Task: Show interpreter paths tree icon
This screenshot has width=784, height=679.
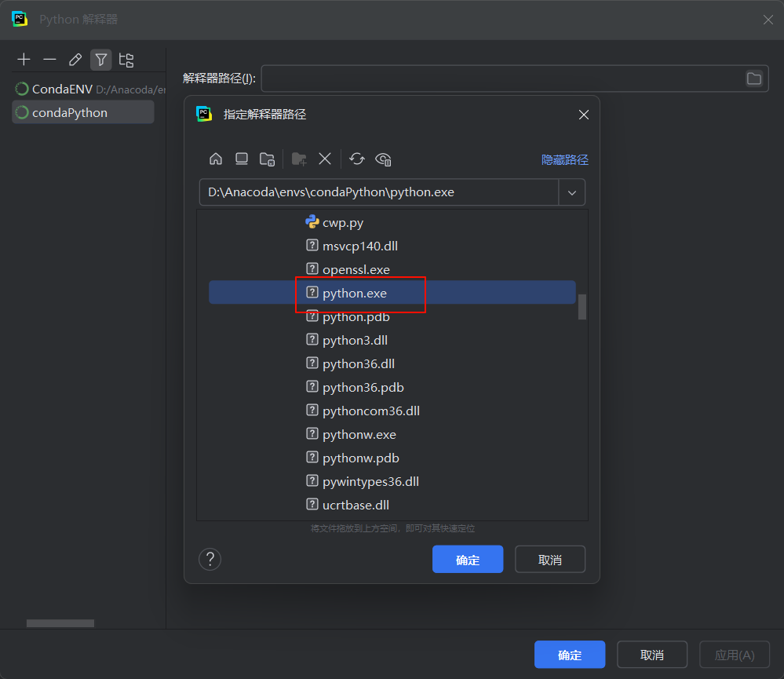Action: pos(126,60)
